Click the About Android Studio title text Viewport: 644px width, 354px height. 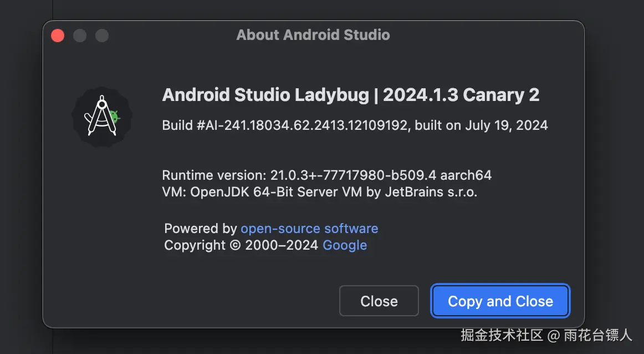tap(313, 35)
